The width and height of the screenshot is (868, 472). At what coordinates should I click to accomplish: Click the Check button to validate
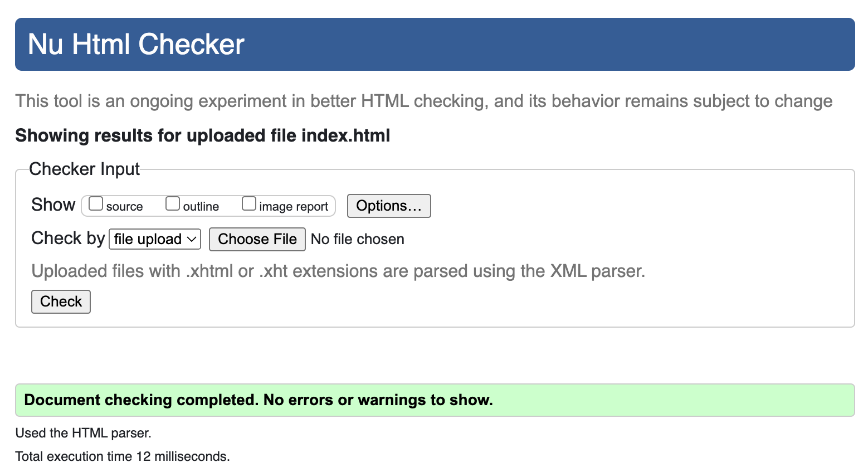[60, 301]
